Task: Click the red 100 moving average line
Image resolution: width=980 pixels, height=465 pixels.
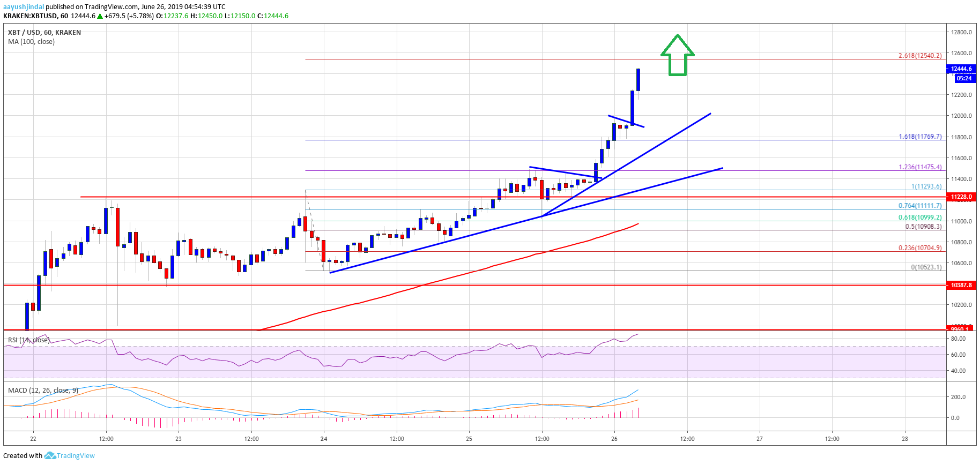Action: [429, 283]
